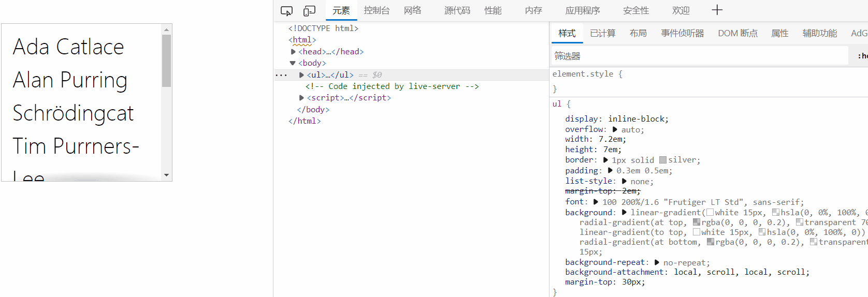This screenshot has height=297, width=868.
Task: Open hsla swatch on linear-gradient to top line
Action: [762, 232]
